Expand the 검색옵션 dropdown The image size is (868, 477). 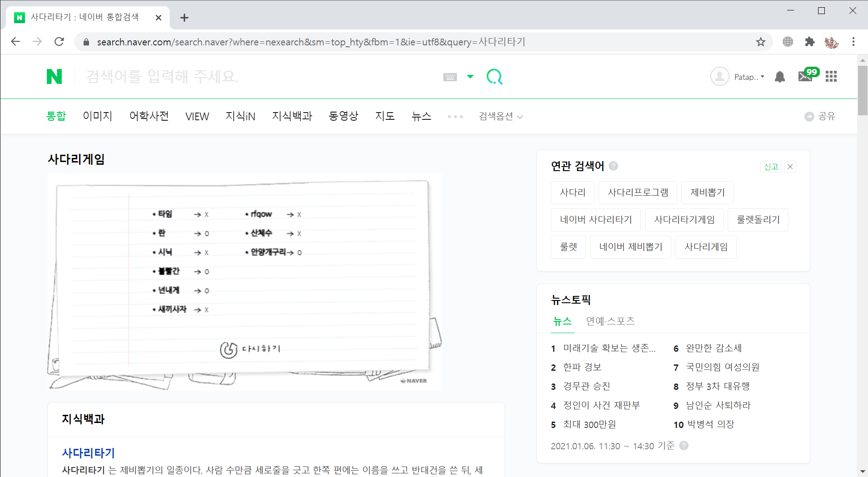[501, 117]
